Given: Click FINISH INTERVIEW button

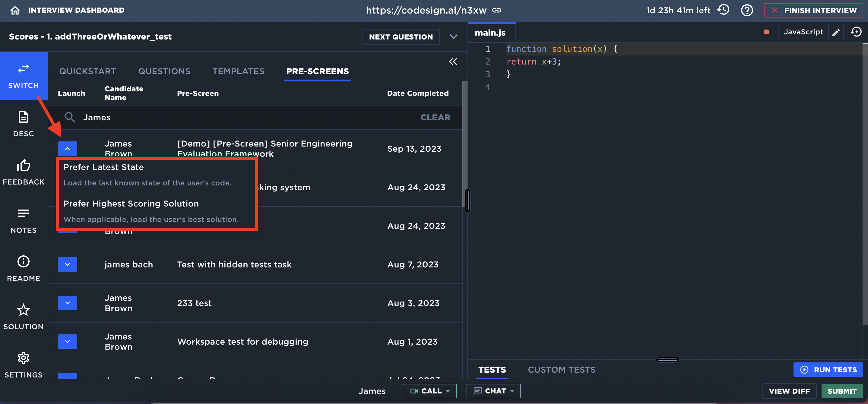Looking at the screenshot, I should point(814,11).
